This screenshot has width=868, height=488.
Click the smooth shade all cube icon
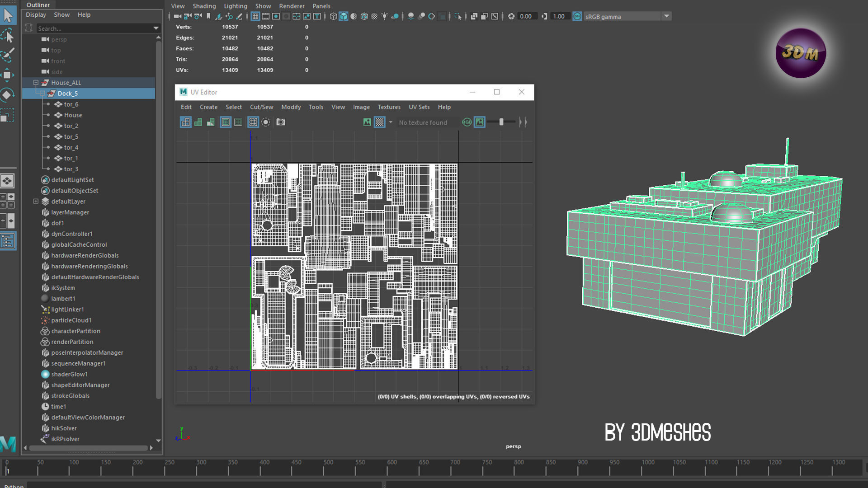coord(344,16)
